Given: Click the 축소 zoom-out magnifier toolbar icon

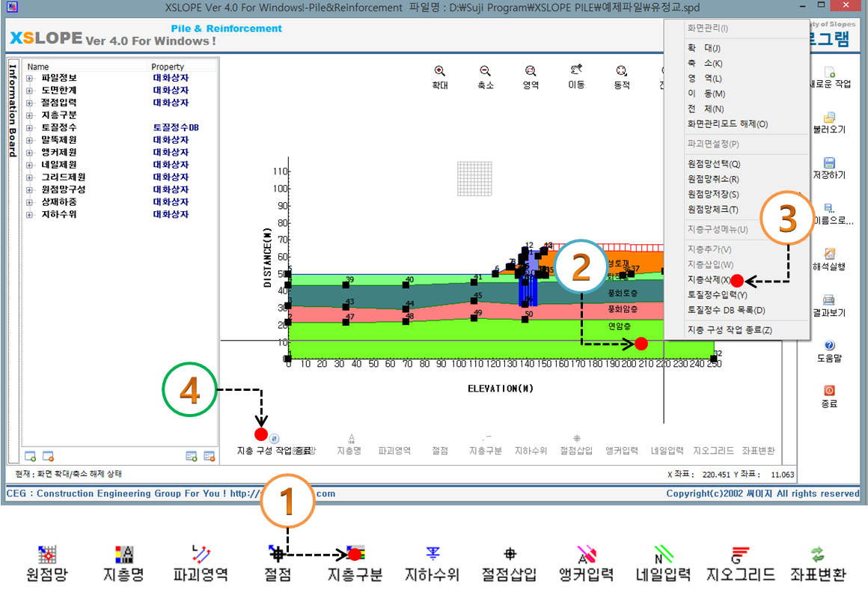Looking at the screenshot, I should (485, 71).
